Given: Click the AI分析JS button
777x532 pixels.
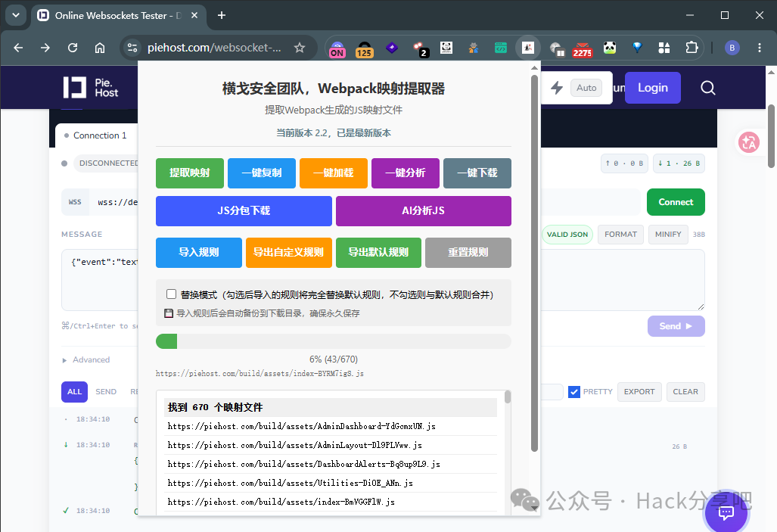Looking at the screenshot, I should 424,210.
